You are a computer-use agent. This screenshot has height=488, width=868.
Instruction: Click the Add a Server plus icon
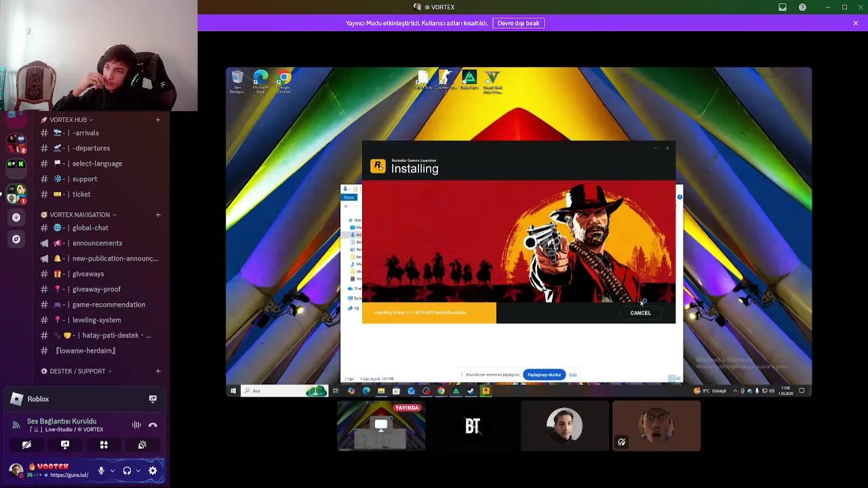16,218
